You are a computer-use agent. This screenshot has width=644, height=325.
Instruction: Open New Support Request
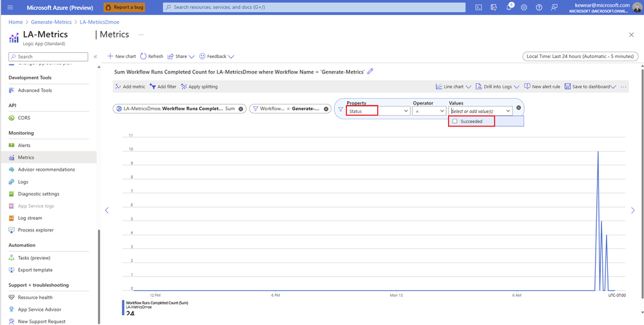[41, 321]
